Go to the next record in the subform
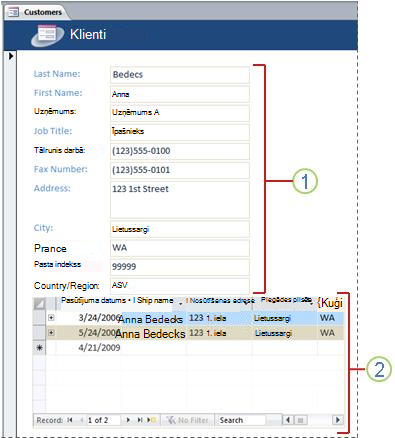This screenshot has height=438, width=395. point(128,420)
